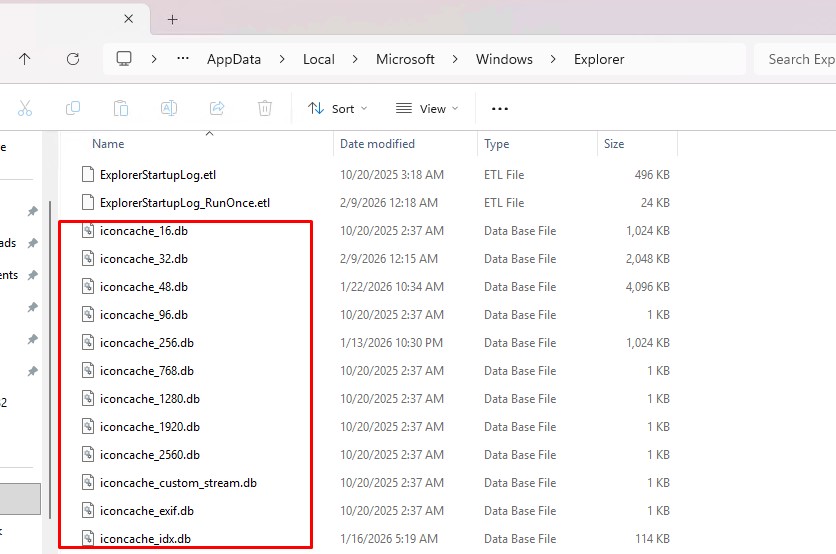The width and height of the screenshot is (836, 554).
Task: Click the 2/9/2026 12:15 AM date cell
Action: pyautogui.click(x=389, y=259)
